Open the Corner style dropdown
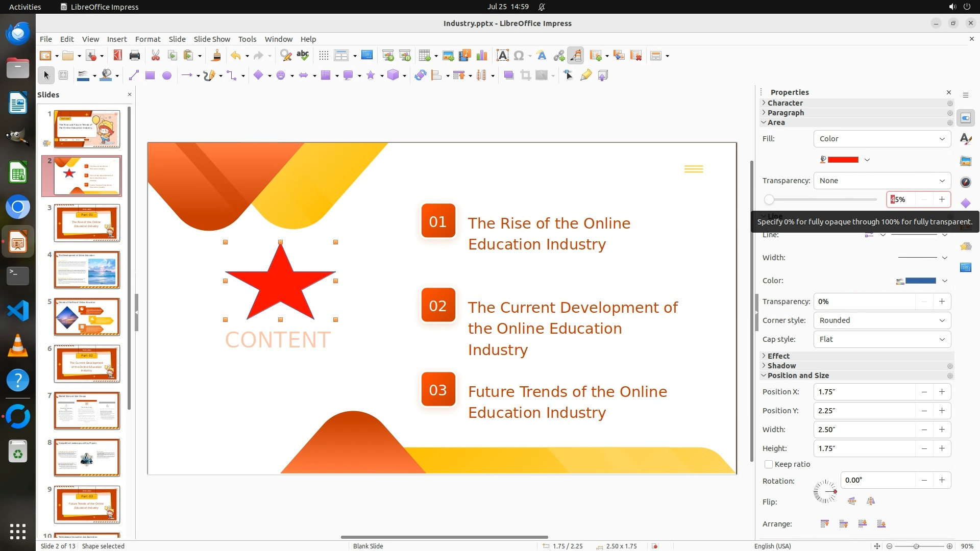This screenshot has width=980, height=551. 881,320
